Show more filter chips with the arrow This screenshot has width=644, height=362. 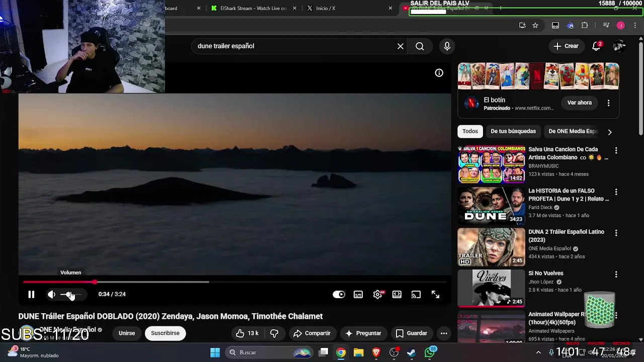(x=610, y=132)
